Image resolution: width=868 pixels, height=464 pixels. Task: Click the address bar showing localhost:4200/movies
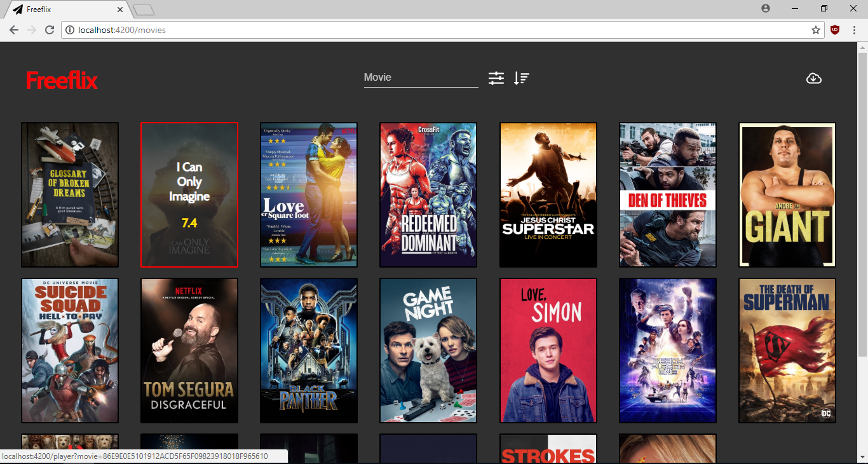[x=443, y=30]
